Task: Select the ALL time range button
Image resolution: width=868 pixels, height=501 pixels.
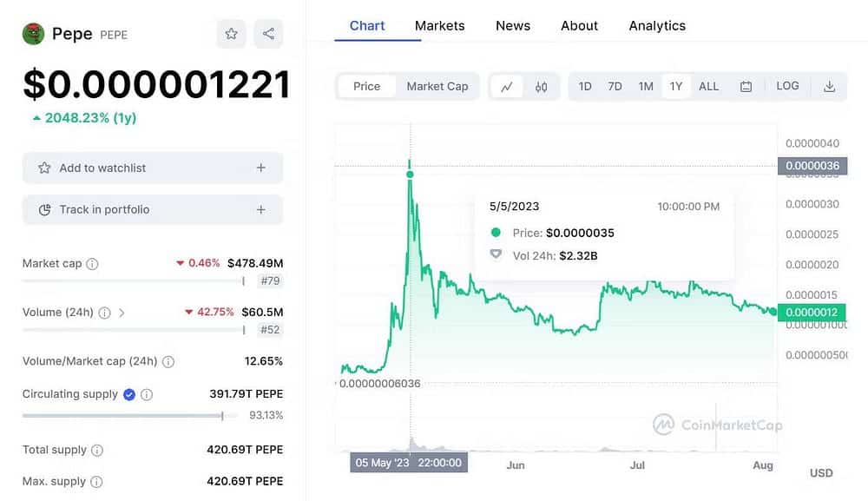Action: point(708,86)
